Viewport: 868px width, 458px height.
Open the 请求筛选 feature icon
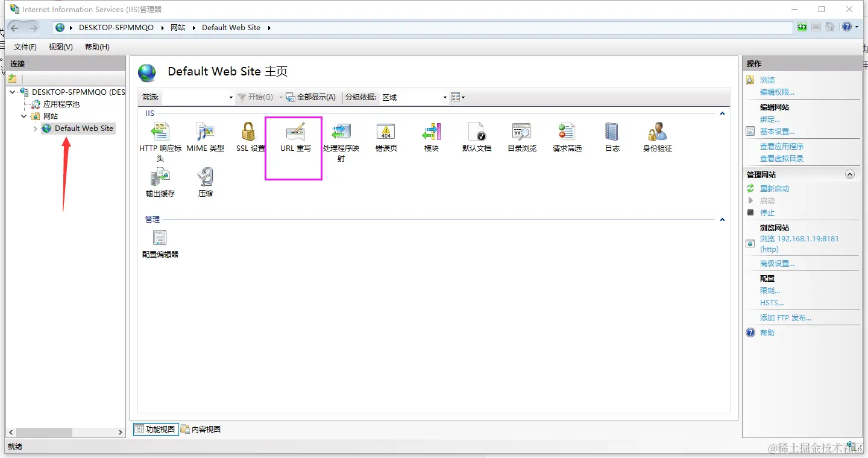tap(567, 138)
